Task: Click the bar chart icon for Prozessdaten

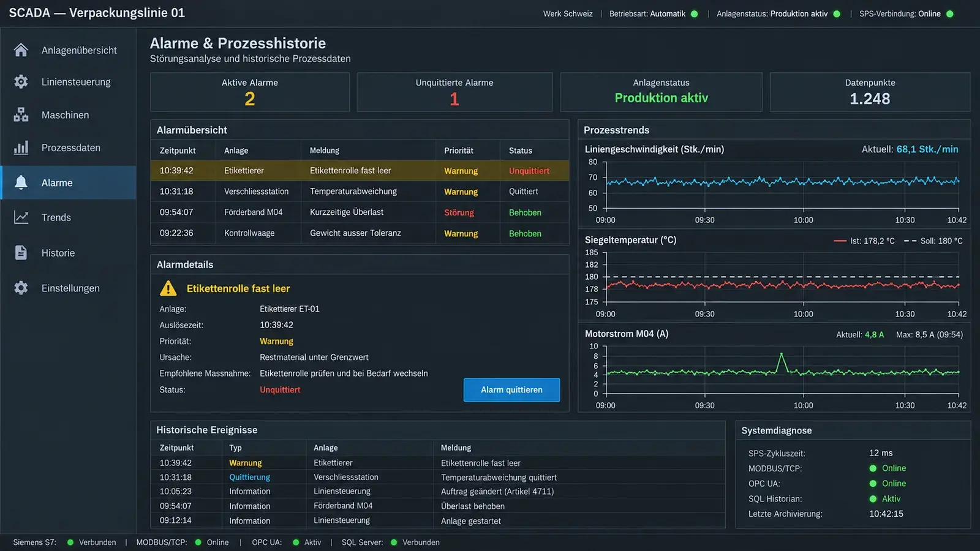Action: tap(21, 148)
